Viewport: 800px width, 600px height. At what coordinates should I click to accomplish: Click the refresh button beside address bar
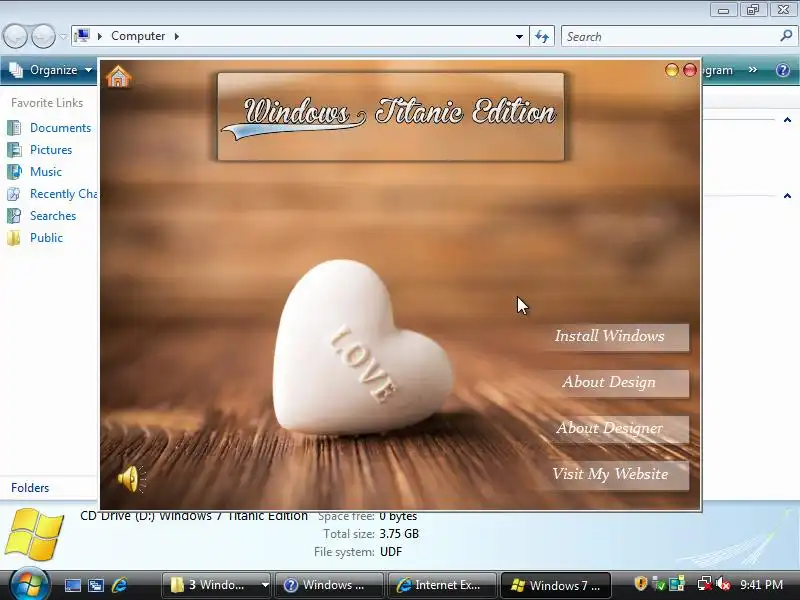tap(542, 37)
